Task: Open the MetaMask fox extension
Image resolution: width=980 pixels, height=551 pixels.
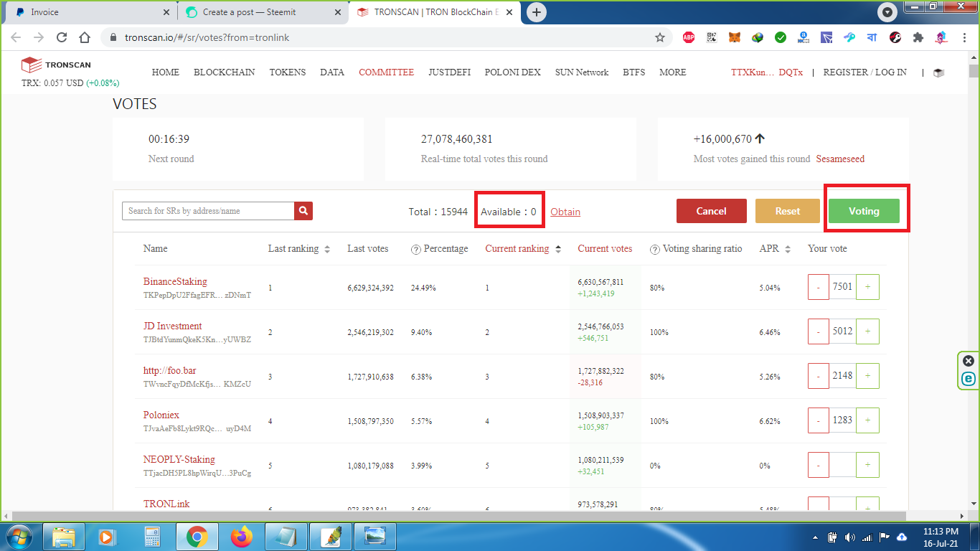Action: click(x=735, y=37)
